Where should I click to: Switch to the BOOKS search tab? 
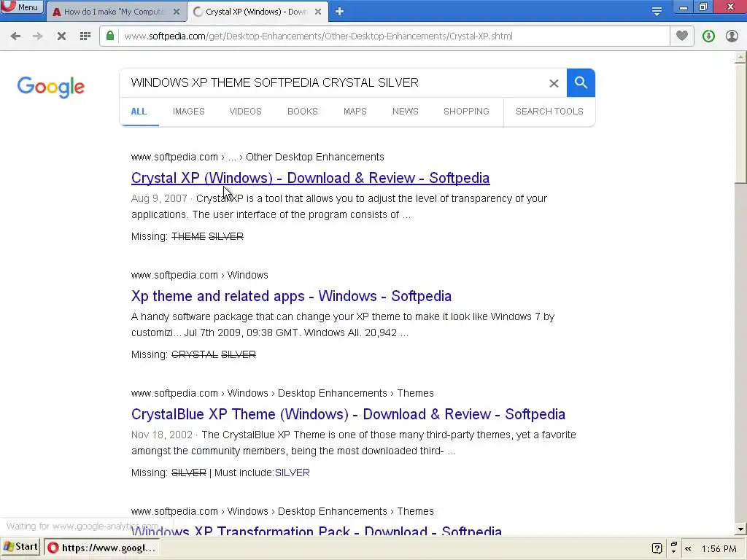[303, 112]
